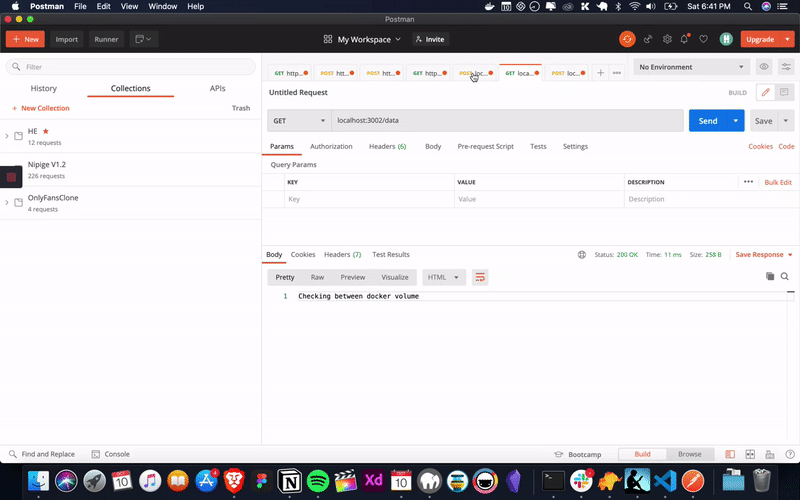Expand the Nipige V1.2 collection
800x500 pixels.
[x=7, y=169]
